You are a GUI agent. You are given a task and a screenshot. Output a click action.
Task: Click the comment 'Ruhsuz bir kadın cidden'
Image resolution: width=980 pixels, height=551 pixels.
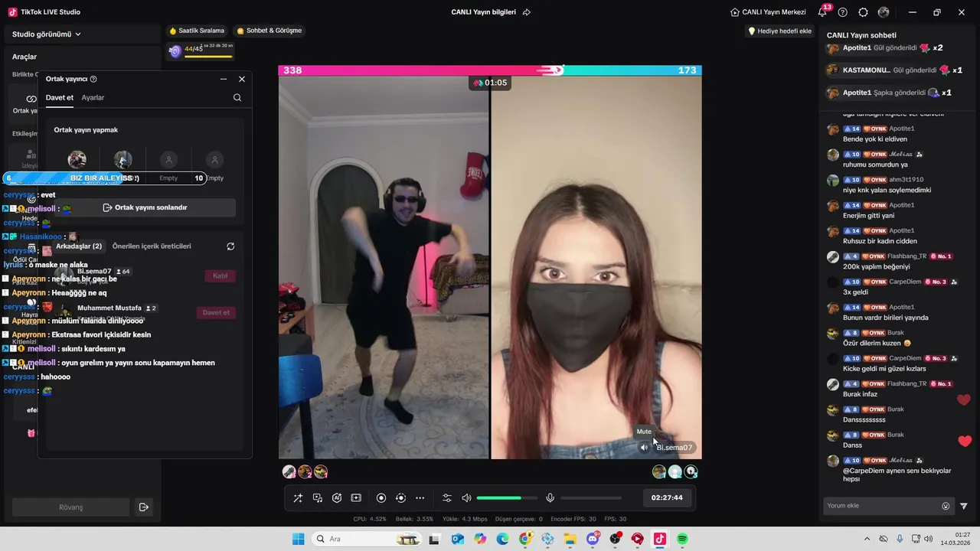[x=880, y=241]
